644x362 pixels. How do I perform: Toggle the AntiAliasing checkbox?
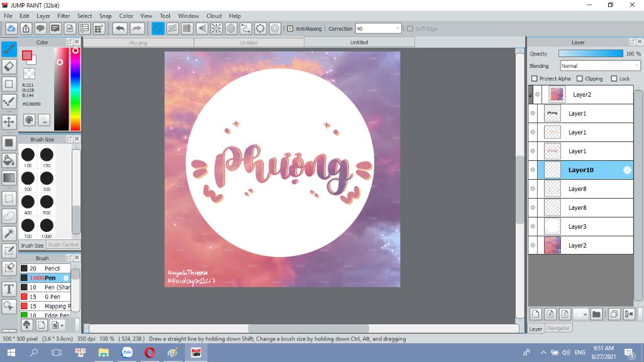point(290,29)
